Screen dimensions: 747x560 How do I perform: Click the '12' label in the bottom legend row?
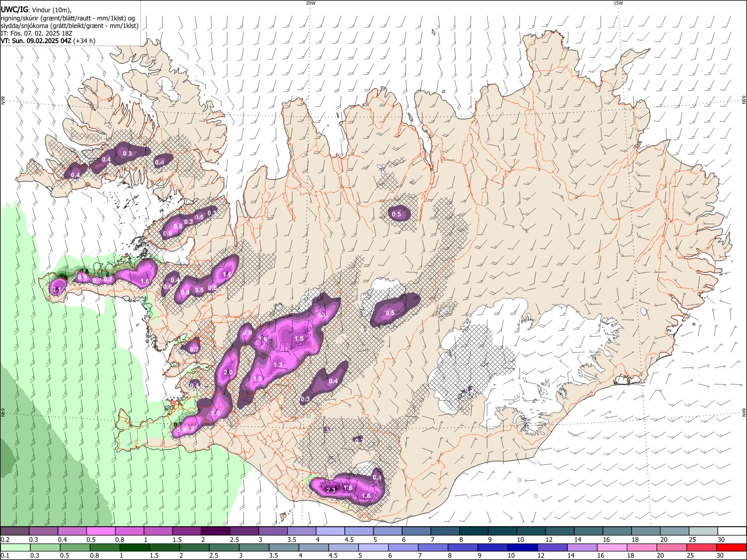click(540, 556)
